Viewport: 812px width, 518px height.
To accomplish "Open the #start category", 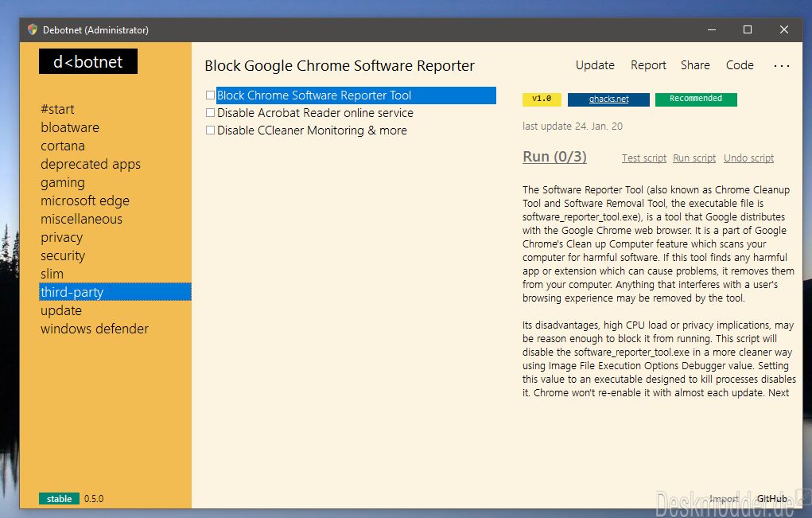I will tap(57, 109).
